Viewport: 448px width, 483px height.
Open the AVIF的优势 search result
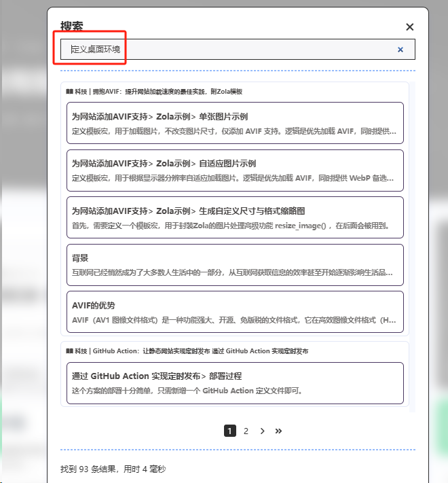[x=235, y=312]
